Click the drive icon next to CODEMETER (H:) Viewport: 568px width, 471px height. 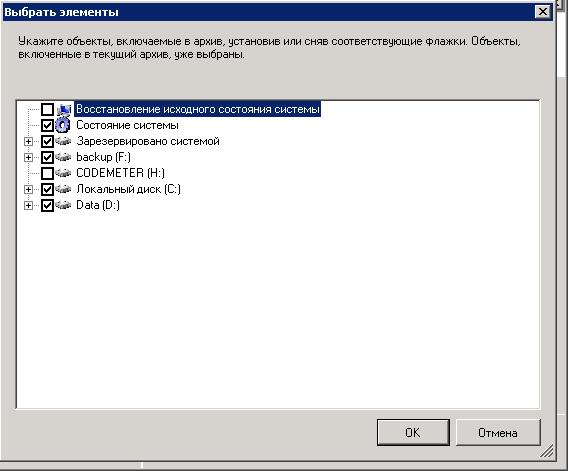coord(63,173)
